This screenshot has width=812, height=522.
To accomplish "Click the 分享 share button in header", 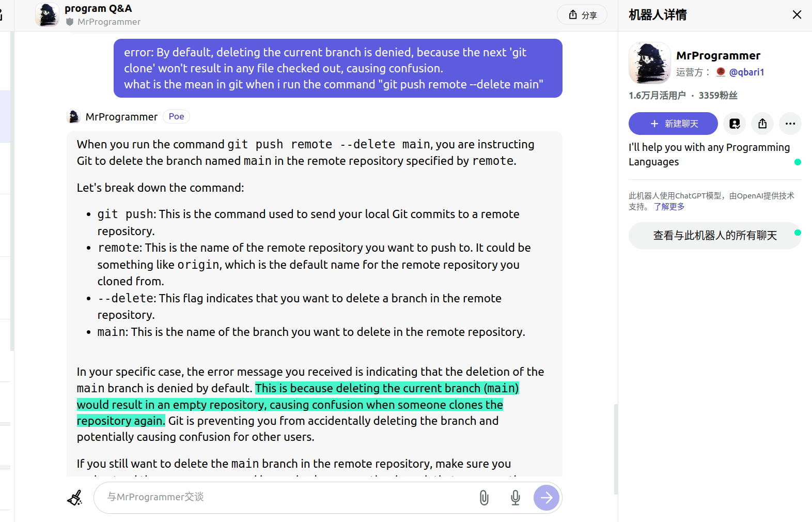I will [582, 15].
